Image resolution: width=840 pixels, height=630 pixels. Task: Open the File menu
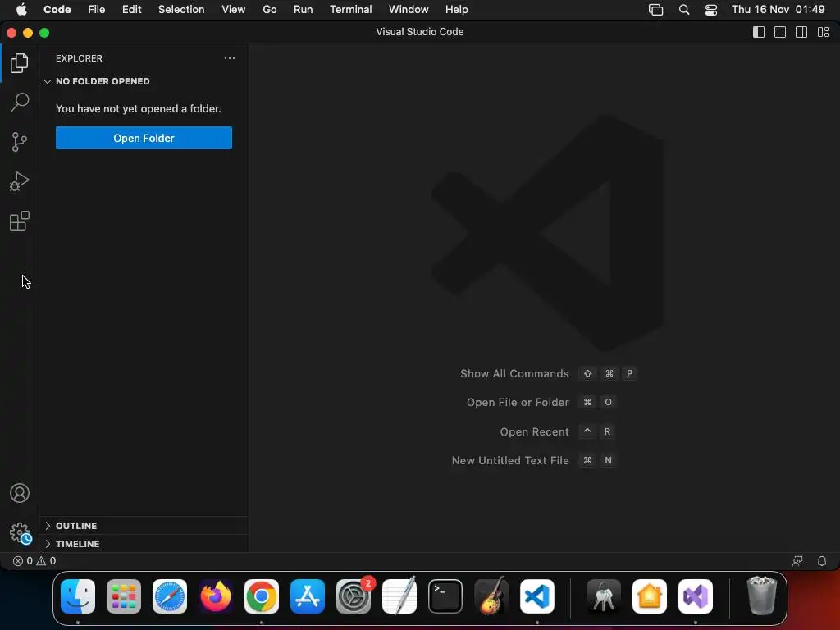tap(97, 10)
